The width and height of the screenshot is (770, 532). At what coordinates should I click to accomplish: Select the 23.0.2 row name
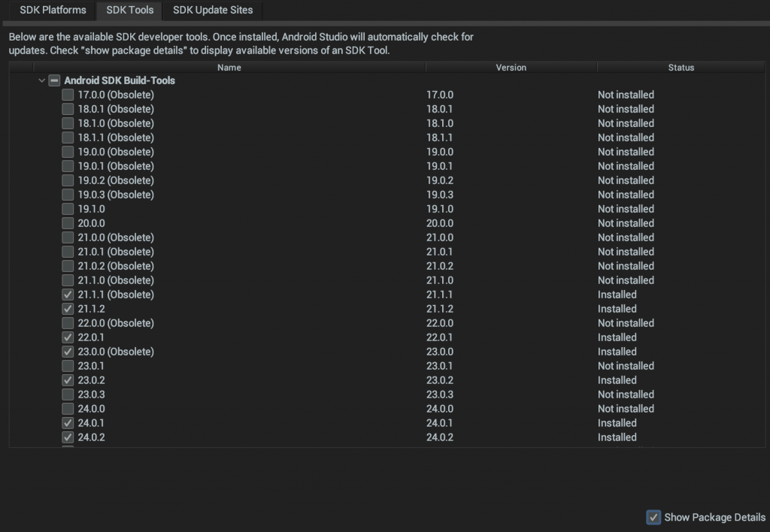[91, 380]
